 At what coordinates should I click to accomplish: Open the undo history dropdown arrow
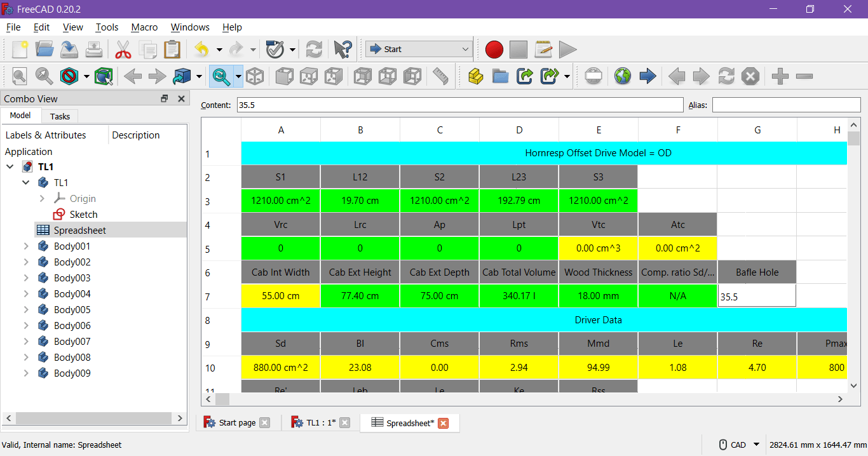click(219, 50)
